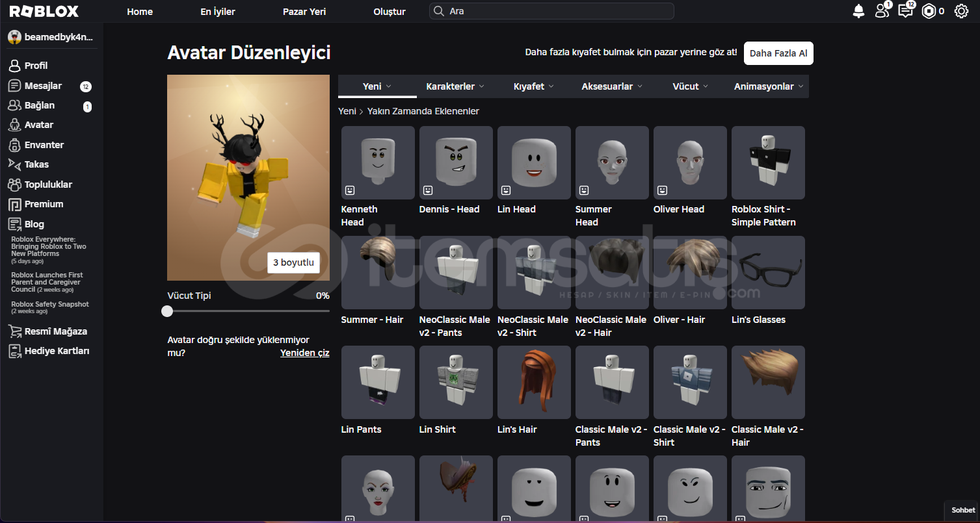Screen dimensions: 980x523
Task: Click the Vücut Tipi slider handle
Action: click(x=167, y=311)
